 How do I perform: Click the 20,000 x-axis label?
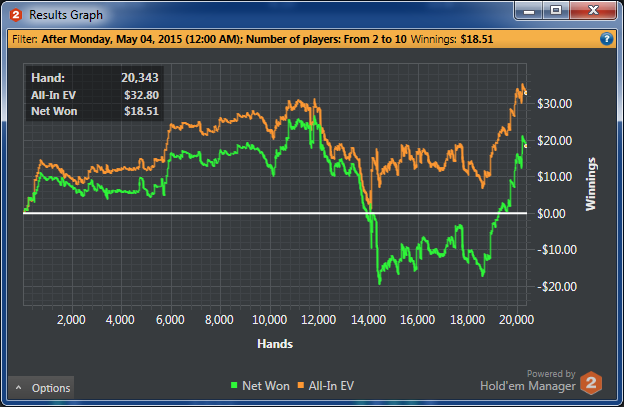(516, 320)
